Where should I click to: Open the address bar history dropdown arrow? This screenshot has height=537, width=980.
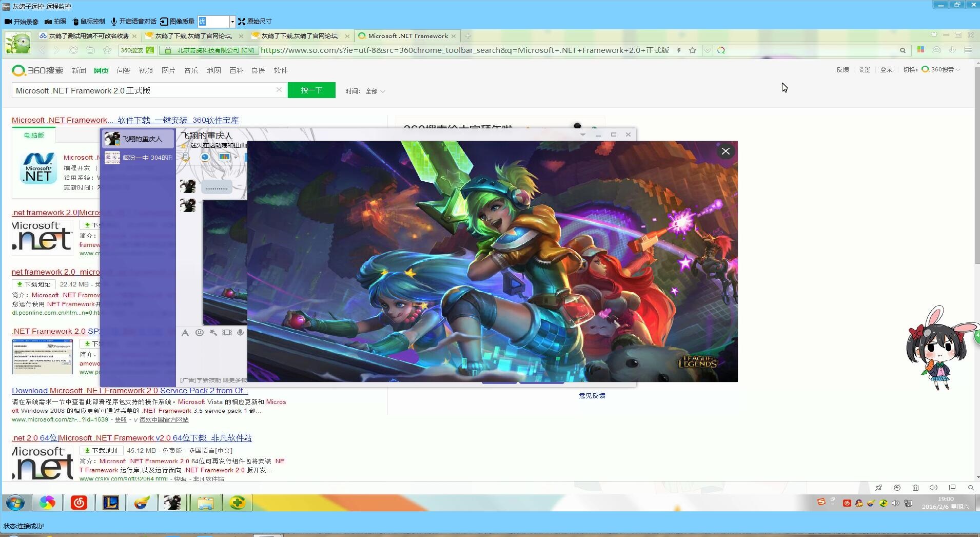pos(708,50)
